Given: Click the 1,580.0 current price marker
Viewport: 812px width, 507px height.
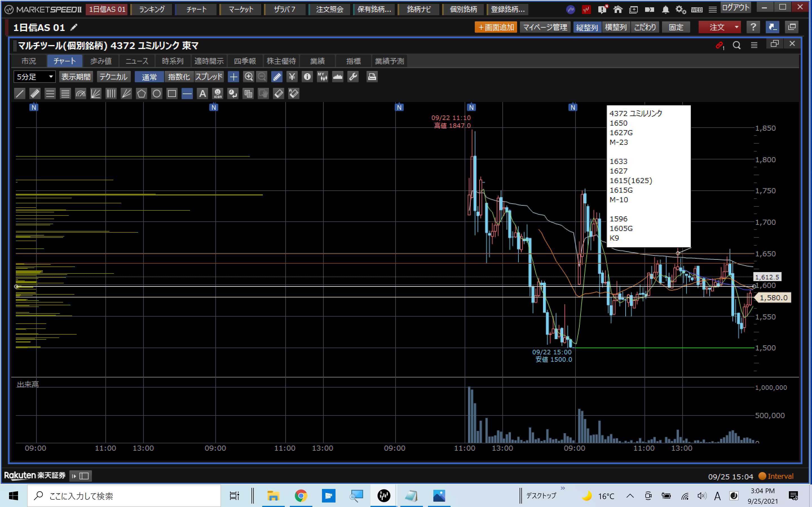Looking at the screenshot, I should pos(773,297).
